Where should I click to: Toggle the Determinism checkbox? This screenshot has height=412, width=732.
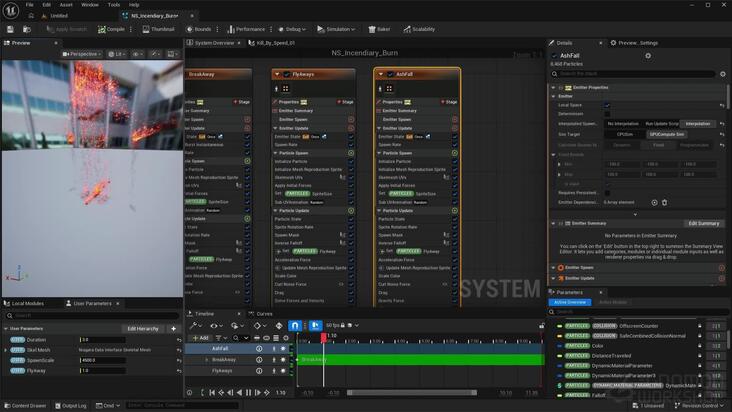point(607,114)
